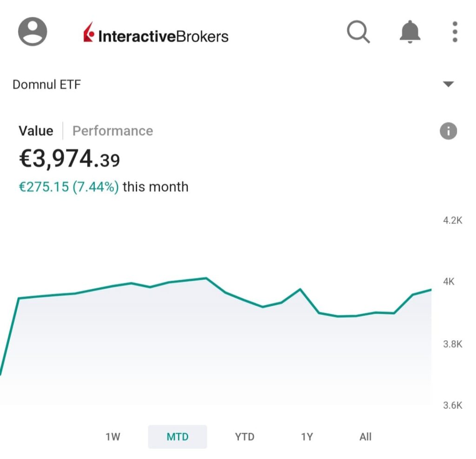Select the MTD time range
The height and width of the screenshot is (459, 476).
tap(178, 437)
